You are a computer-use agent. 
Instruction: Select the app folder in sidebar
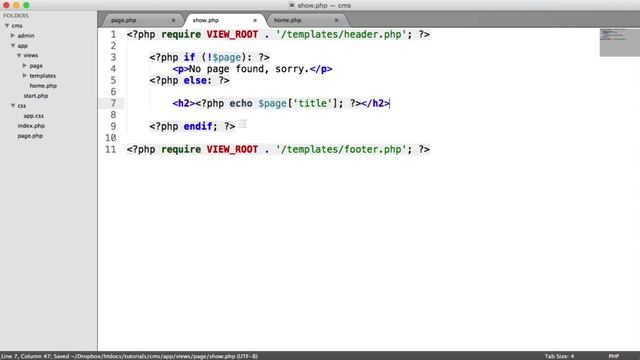[22, 46]
